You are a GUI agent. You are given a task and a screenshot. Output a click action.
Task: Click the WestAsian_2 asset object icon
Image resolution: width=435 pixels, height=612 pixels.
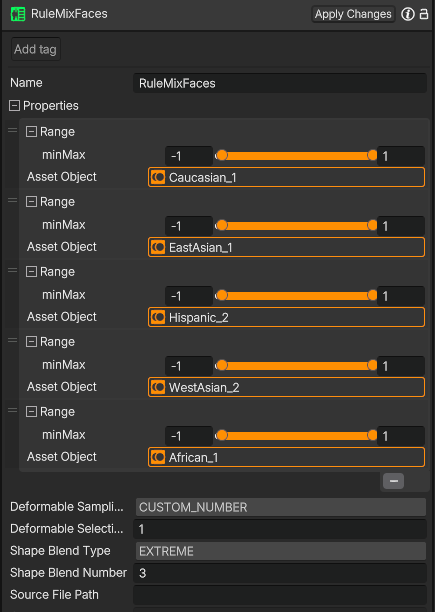coord(158,387)
